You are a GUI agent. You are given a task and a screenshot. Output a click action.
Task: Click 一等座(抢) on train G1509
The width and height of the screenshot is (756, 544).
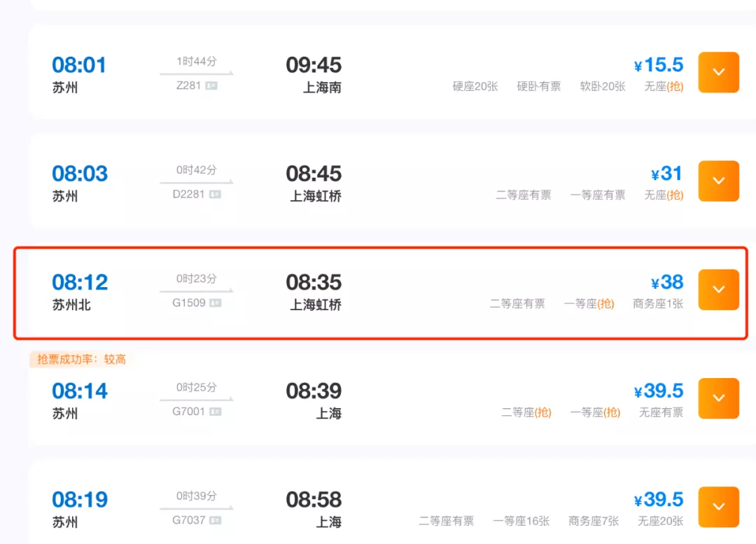coord(589,304)
